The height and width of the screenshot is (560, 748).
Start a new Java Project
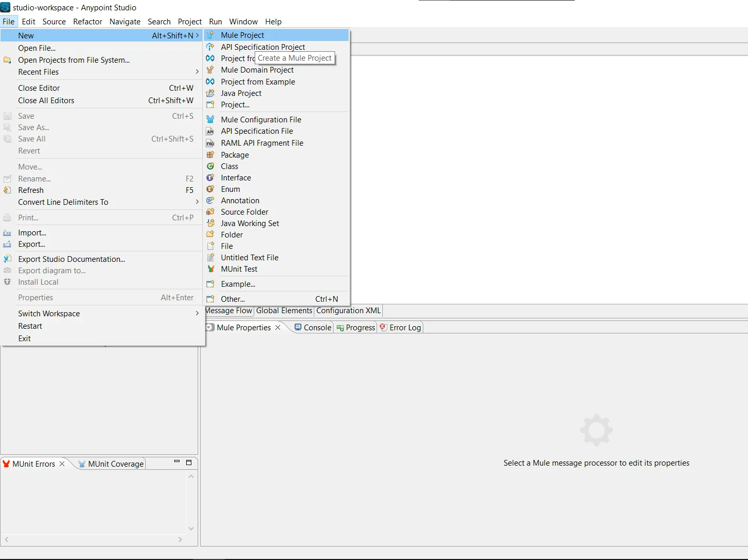[241, 93]
